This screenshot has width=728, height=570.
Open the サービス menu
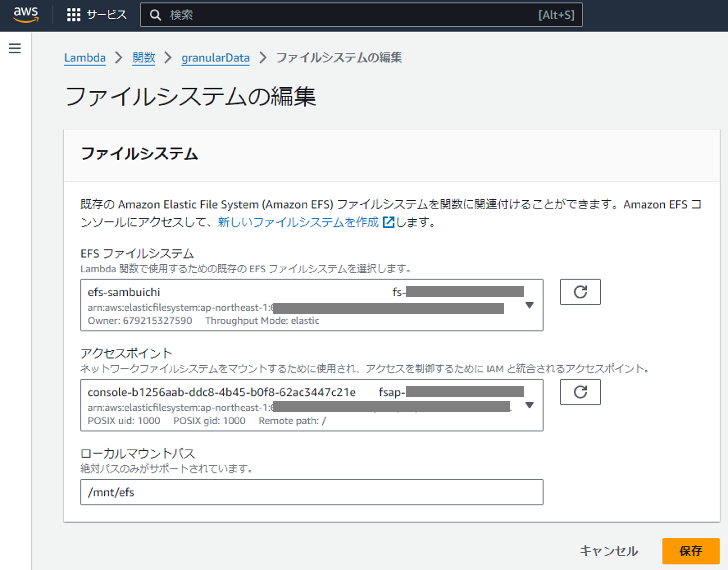106,15
